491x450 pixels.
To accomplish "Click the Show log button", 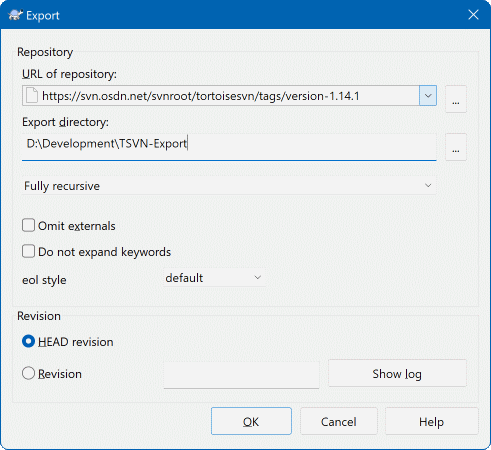I will tap(397, 373).
